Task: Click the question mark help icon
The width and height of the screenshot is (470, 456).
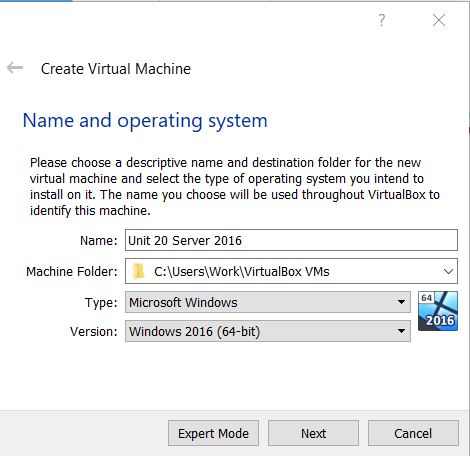Action: tap(382, 20)
